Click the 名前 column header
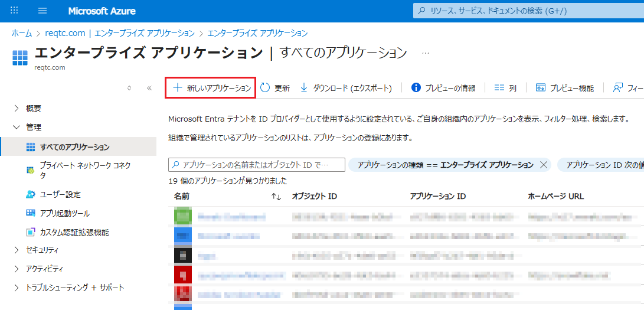This screenshot has width=644, height=310. pyautogui.click(x=182, y=196)
